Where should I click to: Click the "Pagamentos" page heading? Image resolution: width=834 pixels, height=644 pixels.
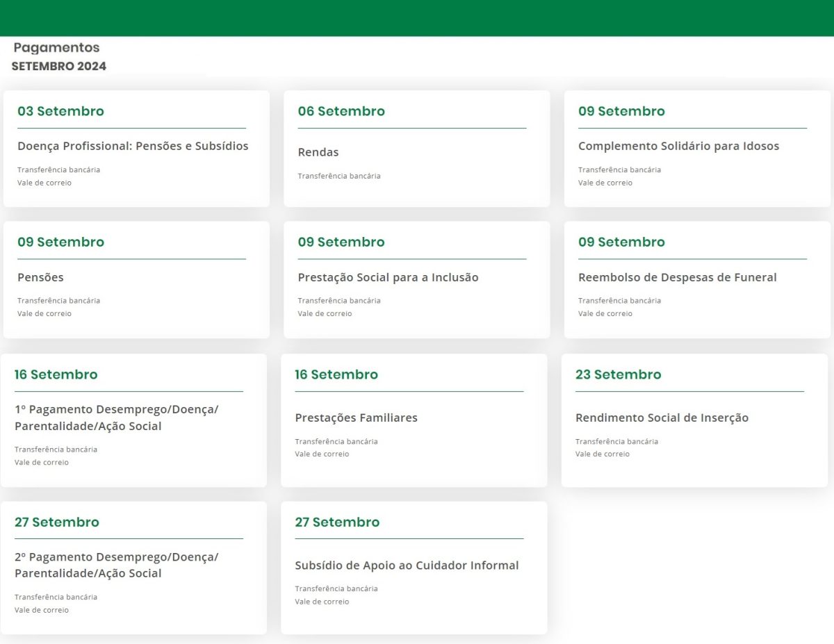coord(56,48)
